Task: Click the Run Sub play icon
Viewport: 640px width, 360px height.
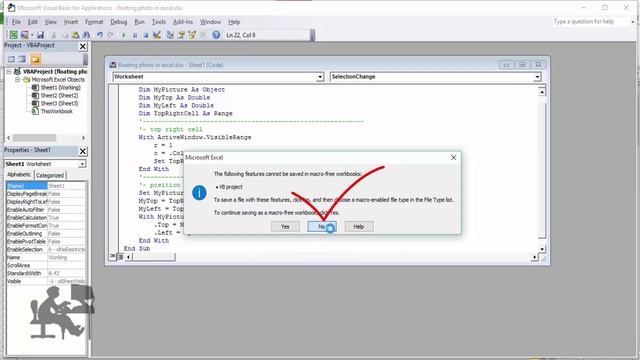Action: (124, 35)
